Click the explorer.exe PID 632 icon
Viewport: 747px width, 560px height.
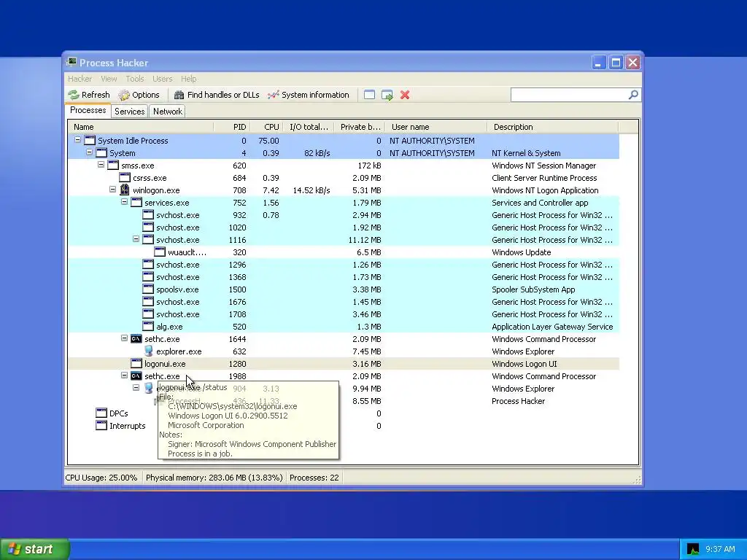(x=149, y=351)
